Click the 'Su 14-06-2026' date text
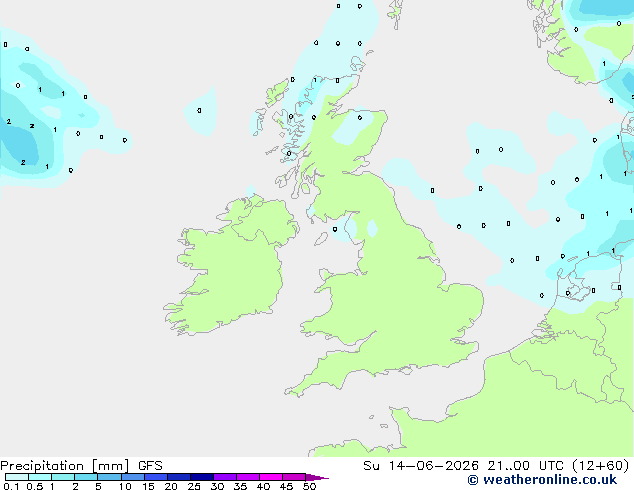Image resolution: width=634 pixels, height=490 pixels. (421, 466)
